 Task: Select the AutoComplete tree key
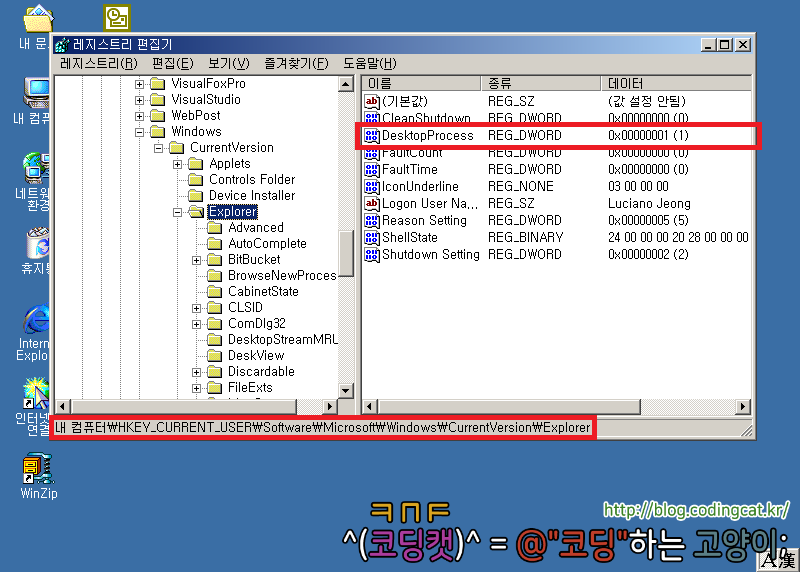click(x=267, y=244)
